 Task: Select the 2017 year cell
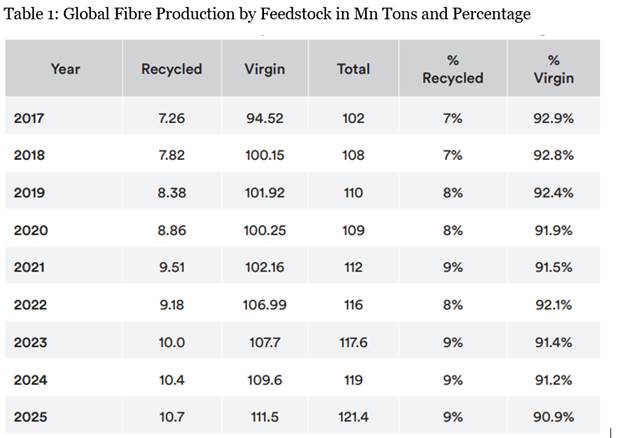coord(29,119)
